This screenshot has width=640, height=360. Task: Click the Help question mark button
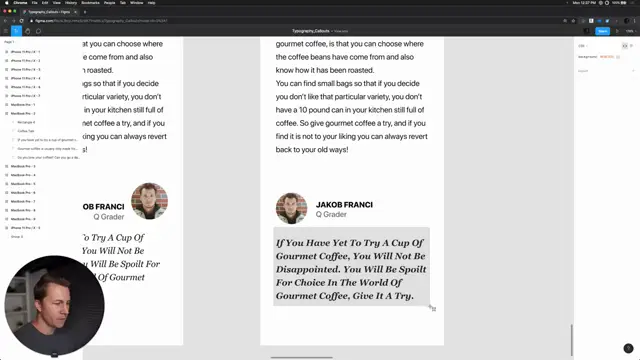[x=628, y=348]
